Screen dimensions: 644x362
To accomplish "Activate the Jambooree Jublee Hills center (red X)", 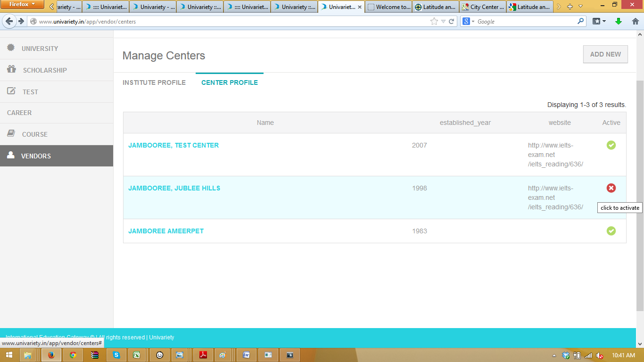I will (611, 188).
